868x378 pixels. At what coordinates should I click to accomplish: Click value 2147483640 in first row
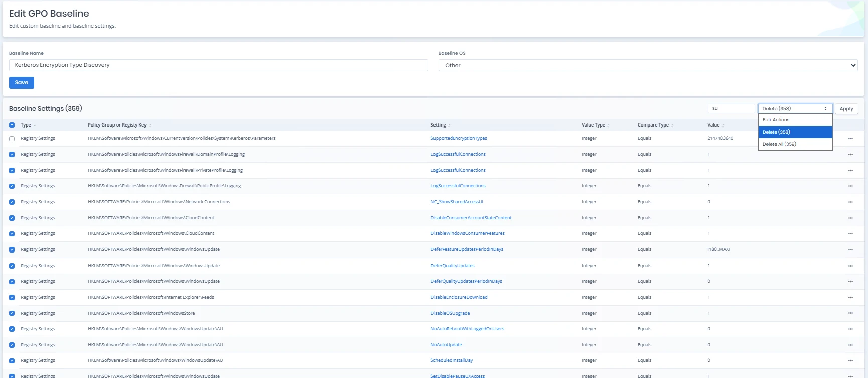(x=720, y=138)
